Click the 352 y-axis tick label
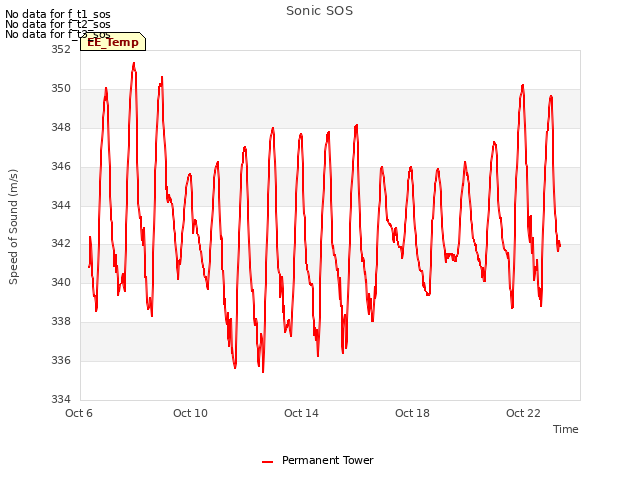Screen dimensions: 640x480 (x=60, y=49)
